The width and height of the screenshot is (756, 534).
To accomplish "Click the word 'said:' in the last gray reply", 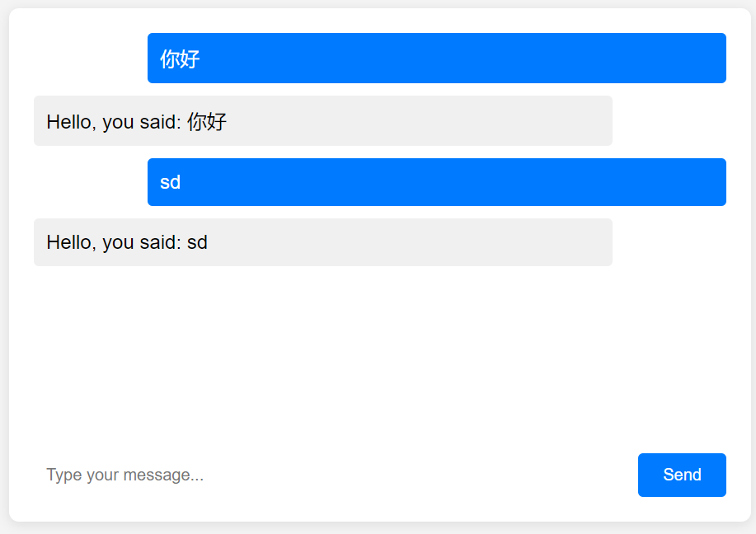I will click(161, 242).
